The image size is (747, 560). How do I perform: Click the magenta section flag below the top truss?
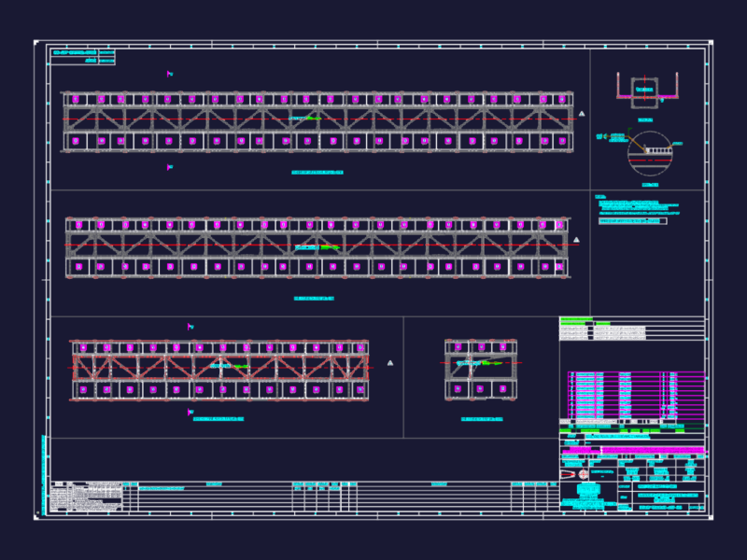(x=170, y=167)
